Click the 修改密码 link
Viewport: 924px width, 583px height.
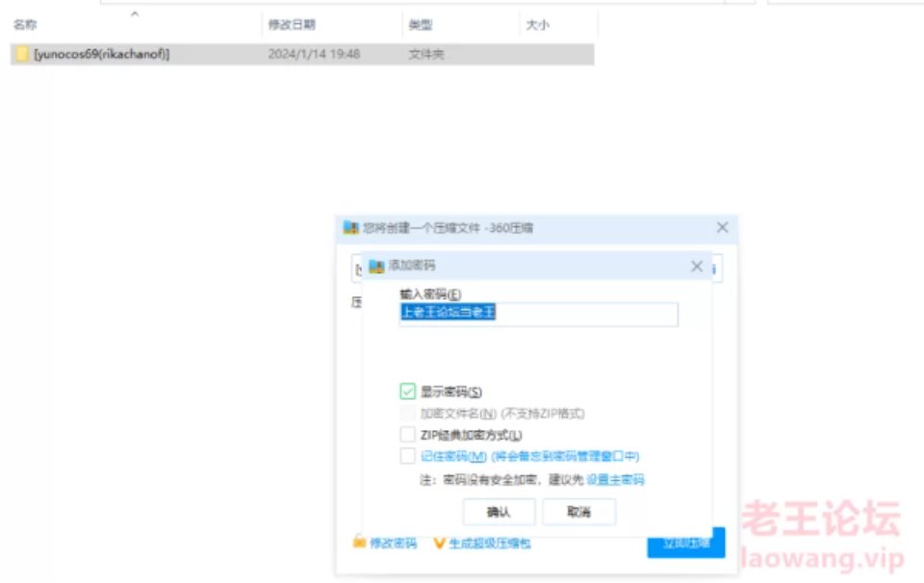pos(393,543)
